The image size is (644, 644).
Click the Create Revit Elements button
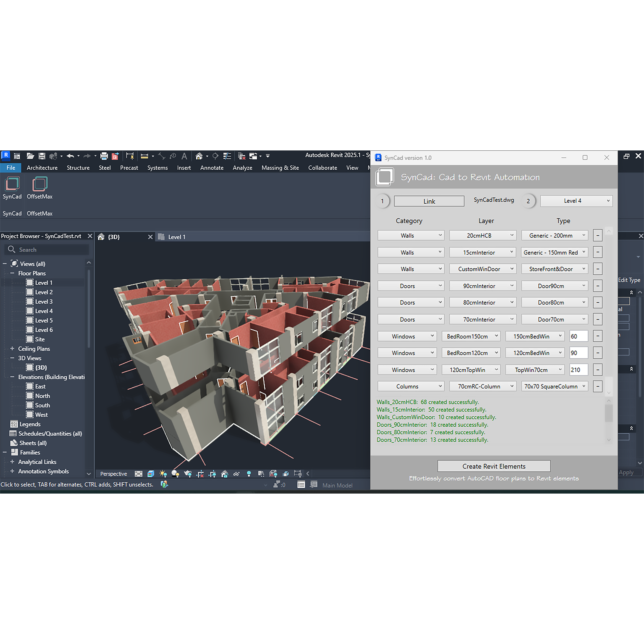click(x=494, y=466)
